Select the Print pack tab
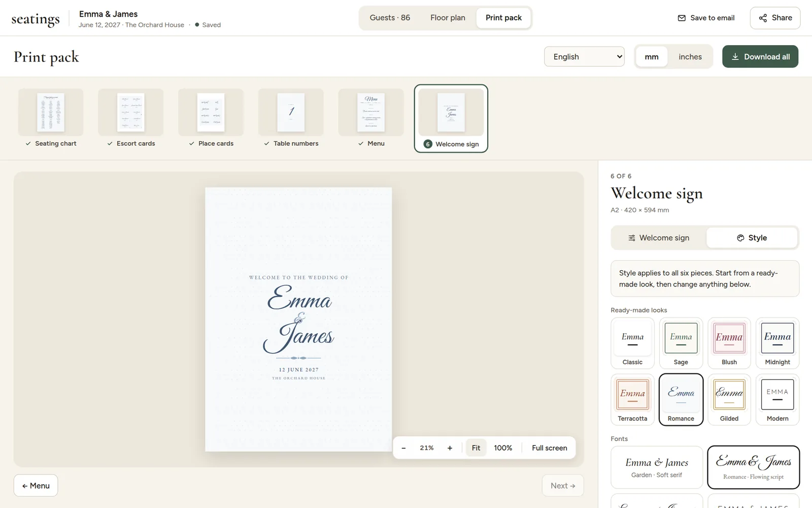Image resolution: width=812 pixels, height=508 pixels. [503, 18]
